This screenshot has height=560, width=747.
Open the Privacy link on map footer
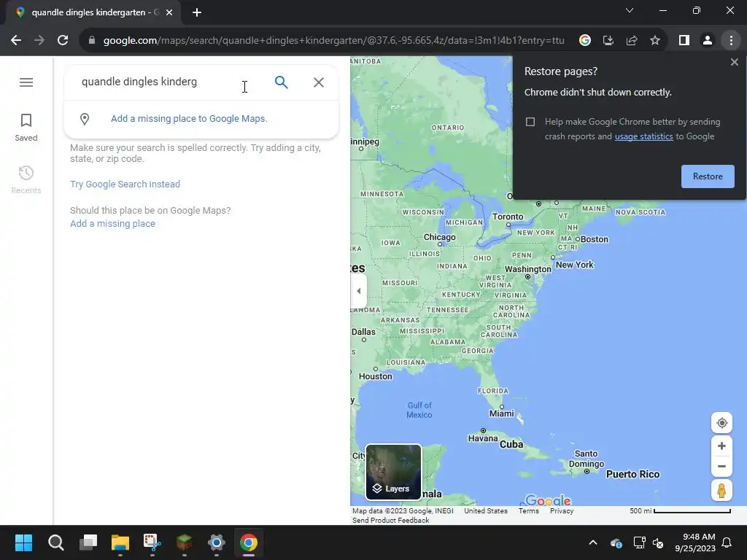click(562, 511)
